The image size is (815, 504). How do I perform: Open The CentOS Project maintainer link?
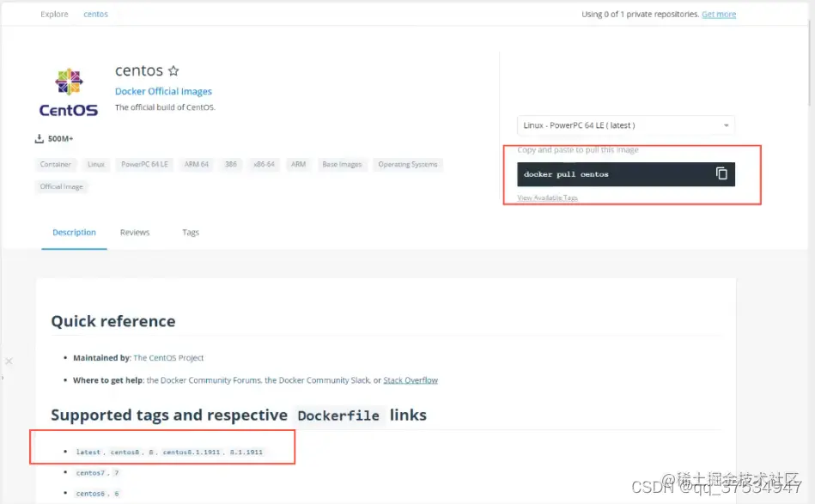point(168,357)
